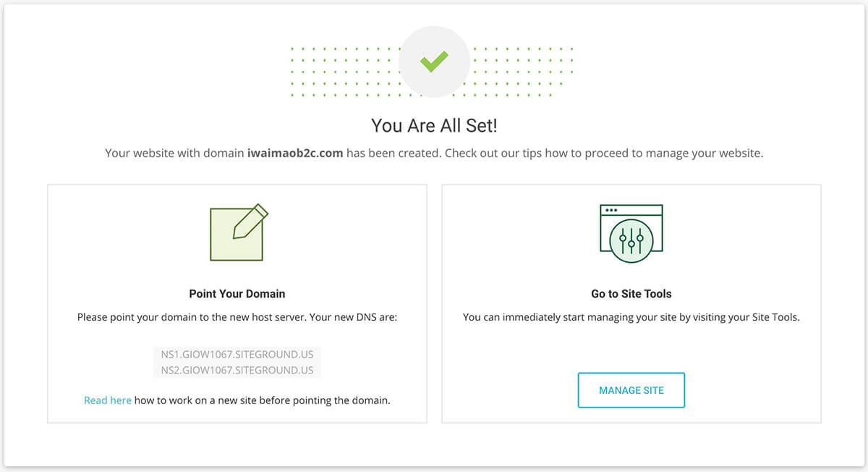Click the green checkmark success icon
The height and width of the screenshot is (472, 868).
434,62
